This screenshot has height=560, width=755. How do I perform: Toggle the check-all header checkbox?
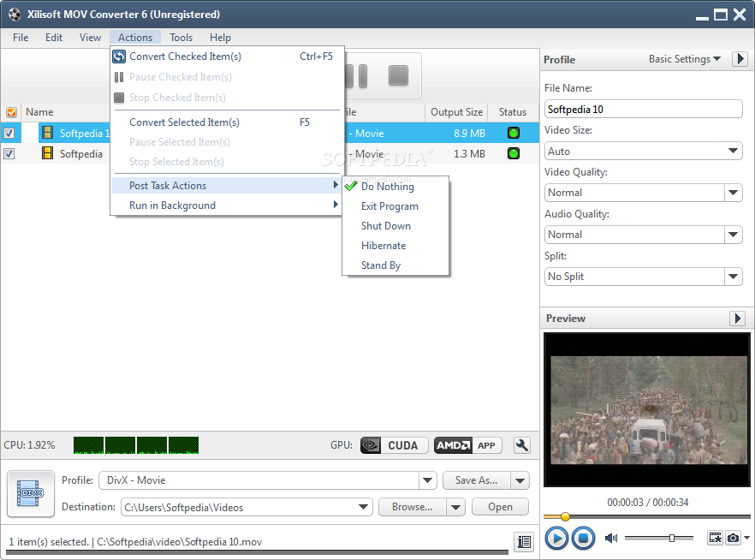tap(11, 112)
